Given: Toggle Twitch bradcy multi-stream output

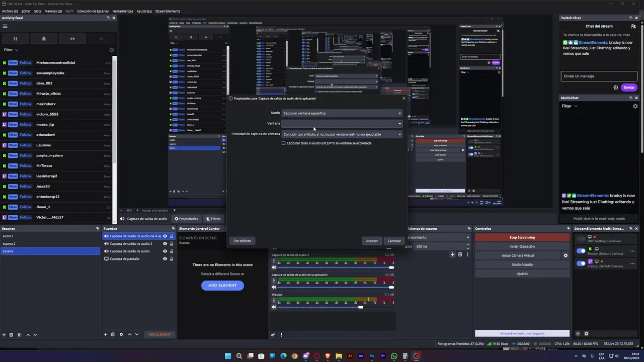Looking at the screenshot, I should click(581, 263).
